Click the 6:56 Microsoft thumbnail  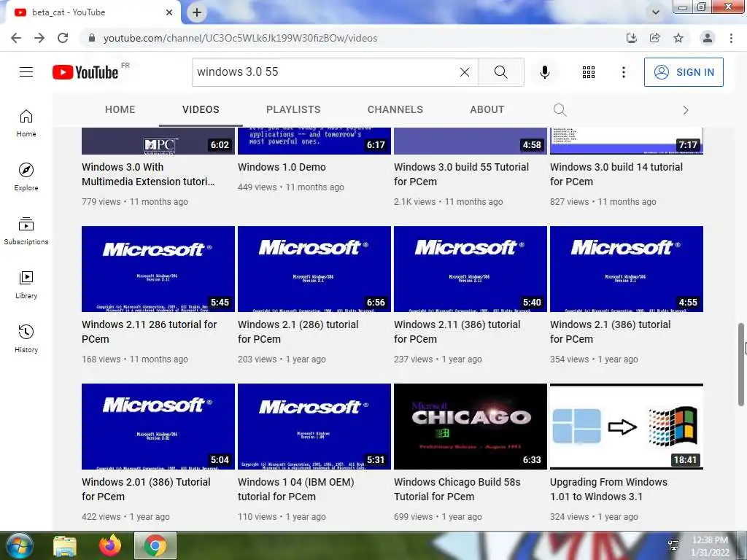(314, 269)
